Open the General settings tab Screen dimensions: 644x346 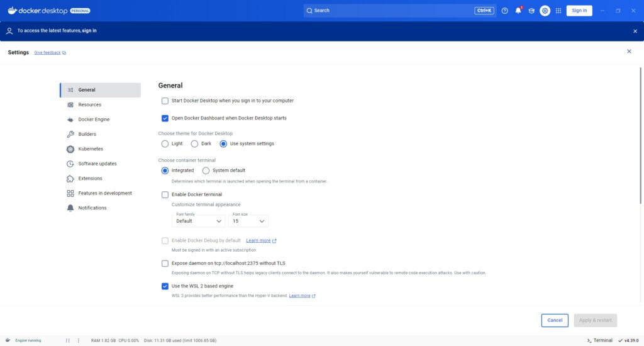[x=101, y=90]
